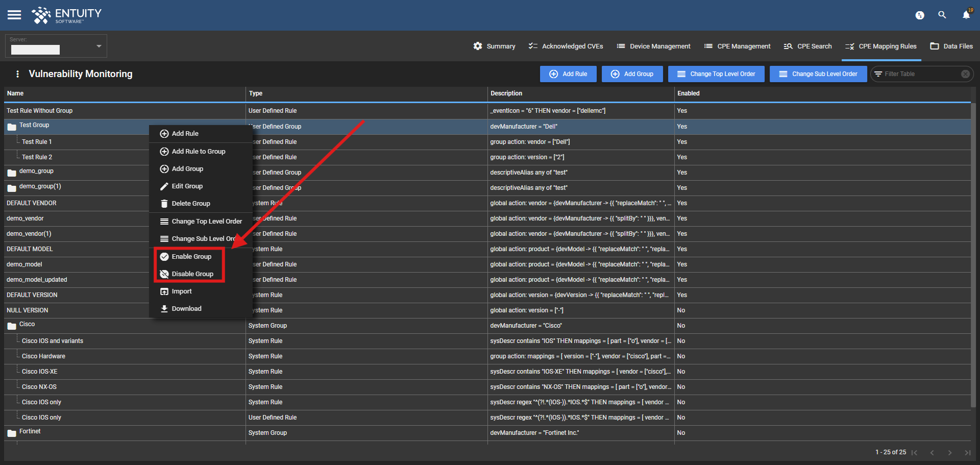Select the Test Rule 2 tree row

pyautogui.click(x=487, y=157)
